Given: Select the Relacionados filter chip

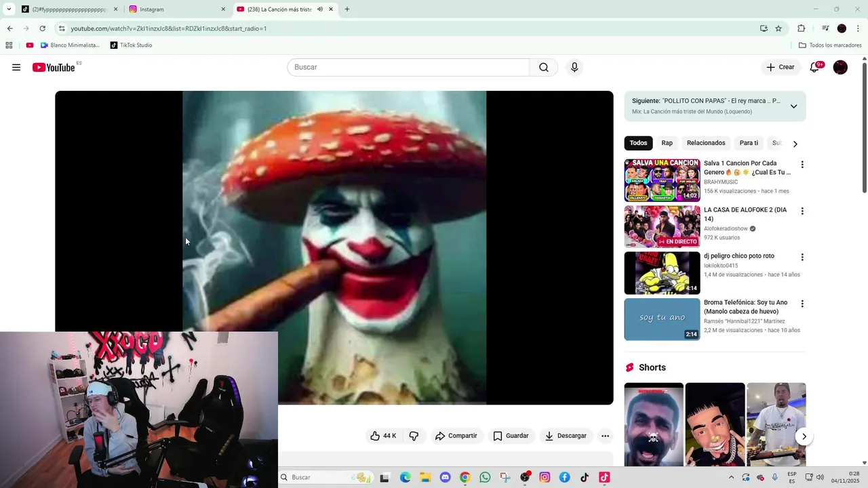Looking at the screenshot, I should click(706, 143).
